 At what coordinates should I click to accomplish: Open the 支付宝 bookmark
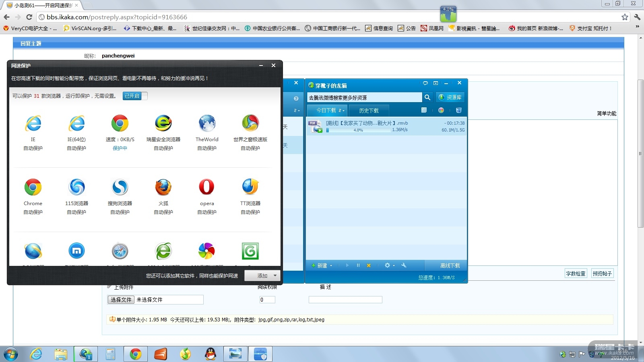pyautogui.click(x=591, y=28)
